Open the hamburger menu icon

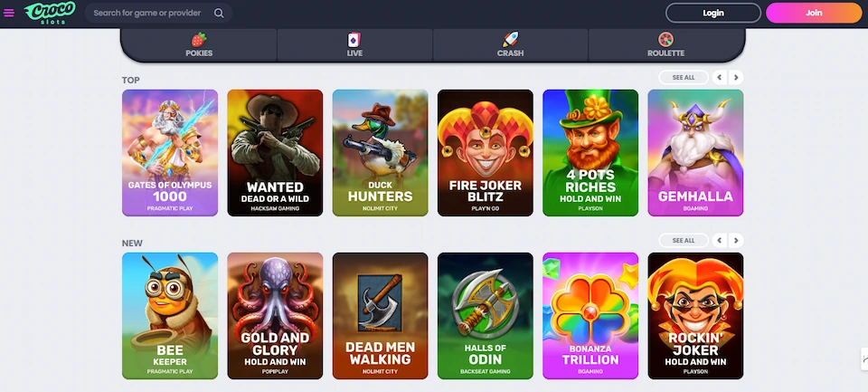(x=9, y=13)
